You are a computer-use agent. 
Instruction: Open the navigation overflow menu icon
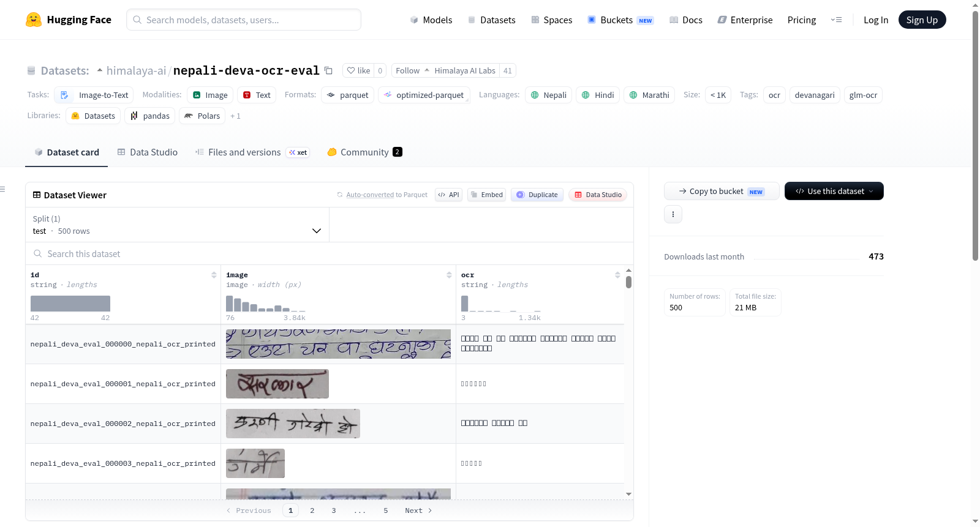pyautogui.click(x=836, y=20)
